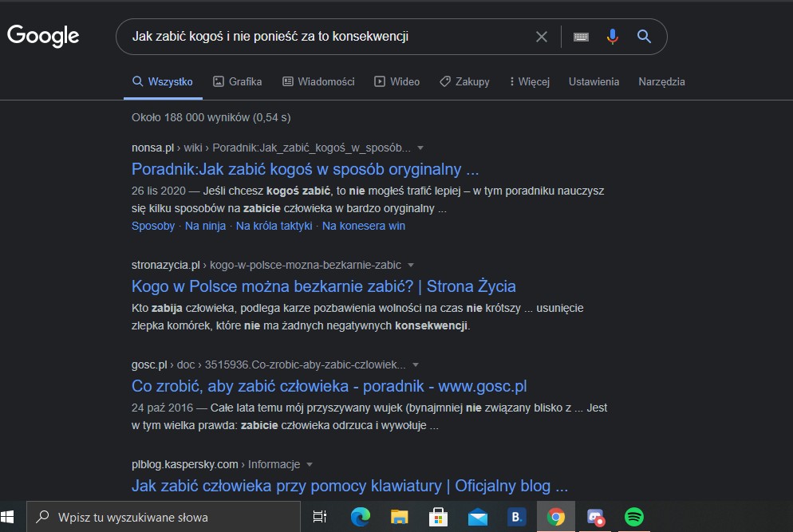Click the Sposoby sitelink under the first result
Viewport: 793px width, 532px height.
pyautogui.click(x=153, y=226)
